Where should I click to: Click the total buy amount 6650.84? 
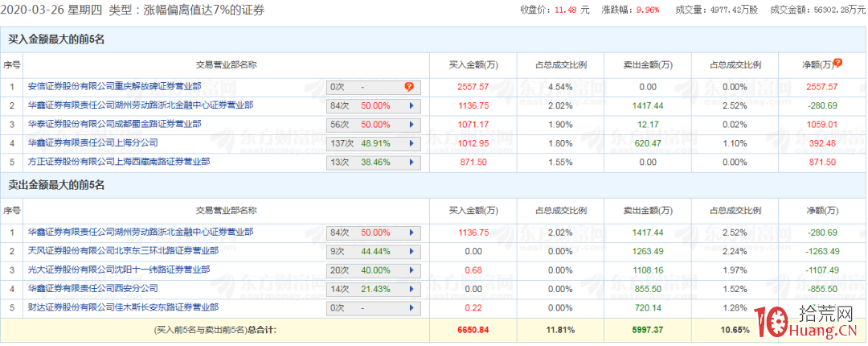[473, 330]
